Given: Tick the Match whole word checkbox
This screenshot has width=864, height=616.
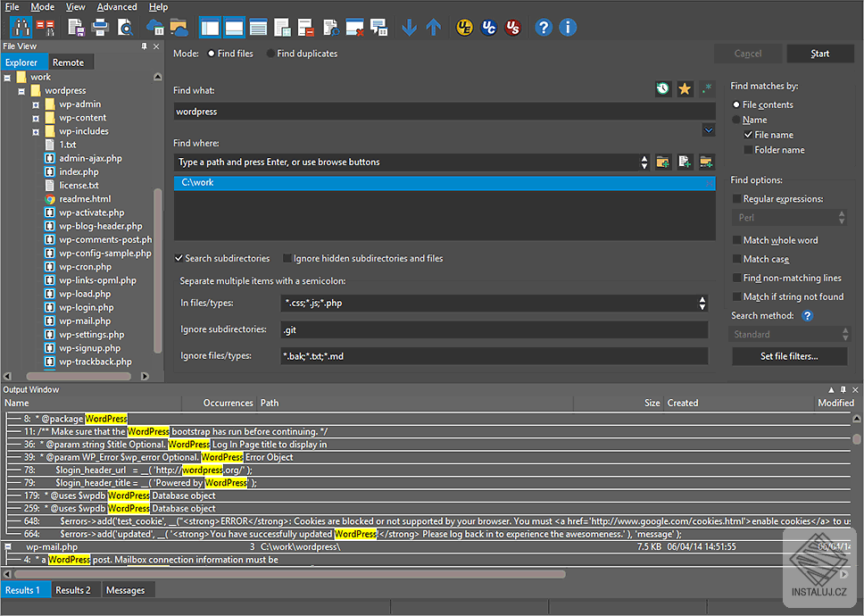Looking at the screenshot, I should pyautogui.click(x=737, y=240).
